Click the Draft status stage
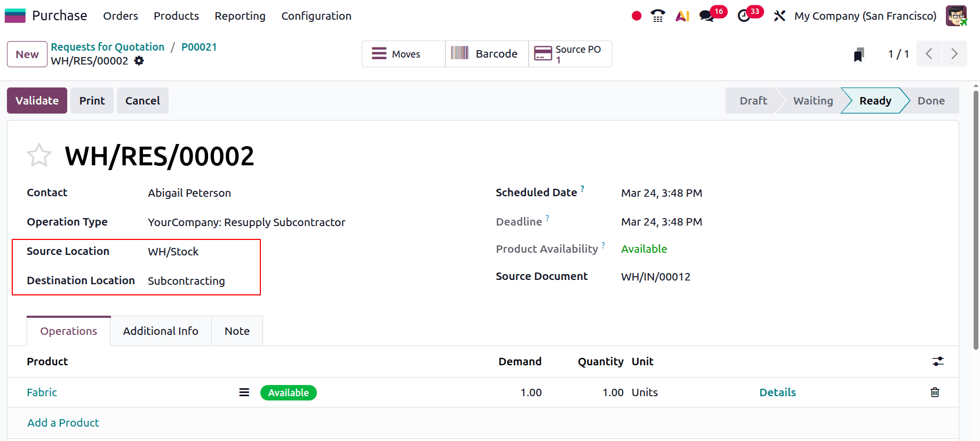This screenshot has width=980, height=441. click(753, 101)
